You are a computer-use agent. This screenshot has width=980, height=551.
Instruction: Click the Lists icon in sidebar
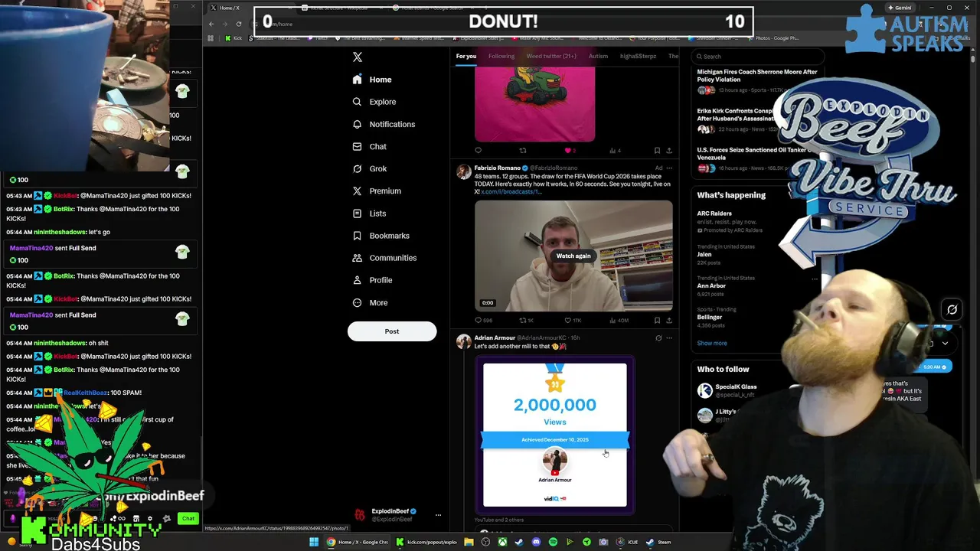pyautogui.click(x=357, y=214)
